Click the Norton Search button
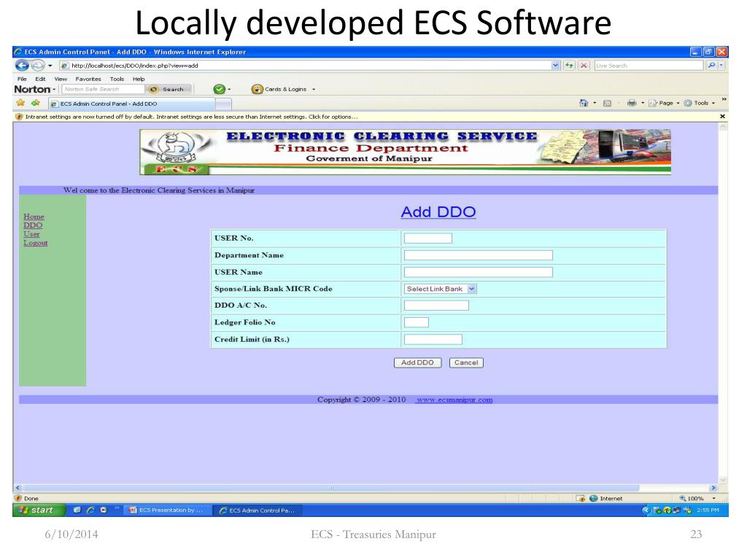The width and height of the screenshot is (747, 560). [x=169, y=89]
